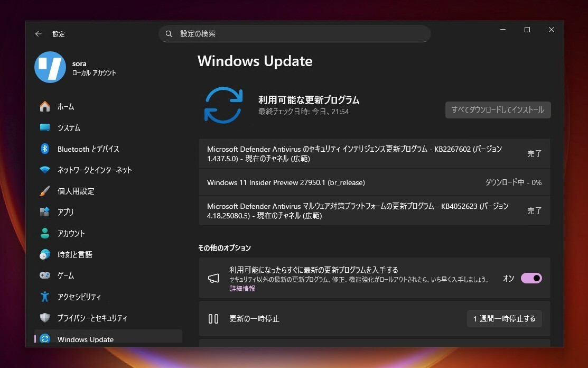This screenshot has height=368, width=588.
Task: Click the back arrow in Settings header
Action: coord(38,34)
